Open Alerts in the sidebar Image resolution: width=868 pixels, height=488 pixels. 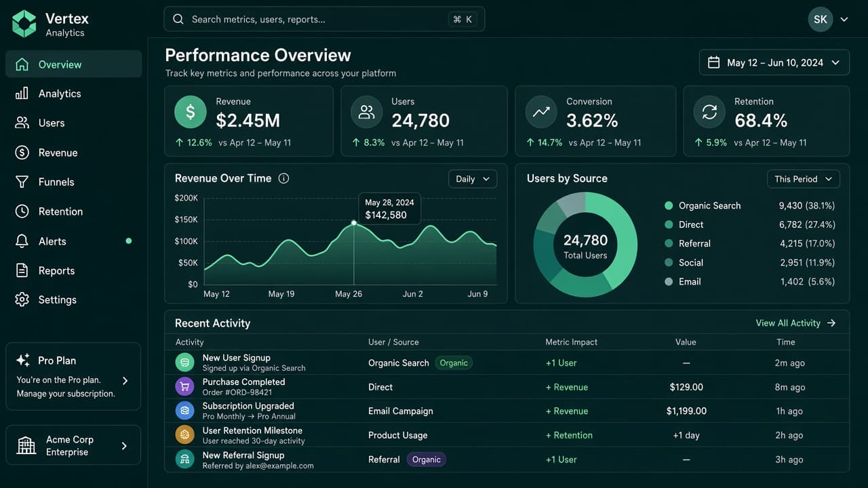74,241
